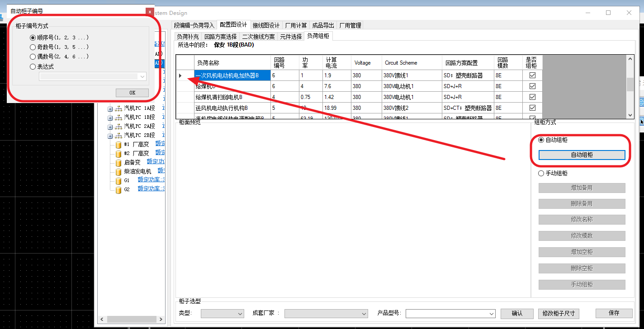Select the 手动组柜 radio button

coord(541,174)
